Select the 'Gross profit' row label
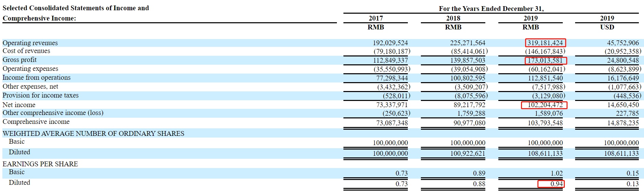 click(20, 60)
